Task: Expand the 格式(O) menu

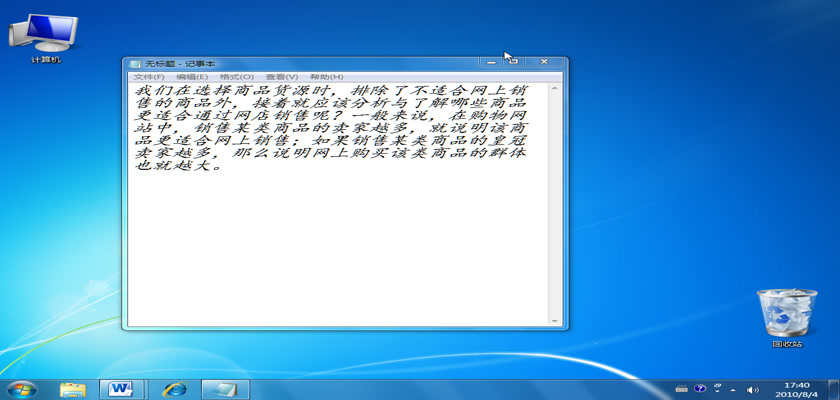Action: (x=237, y=77)
